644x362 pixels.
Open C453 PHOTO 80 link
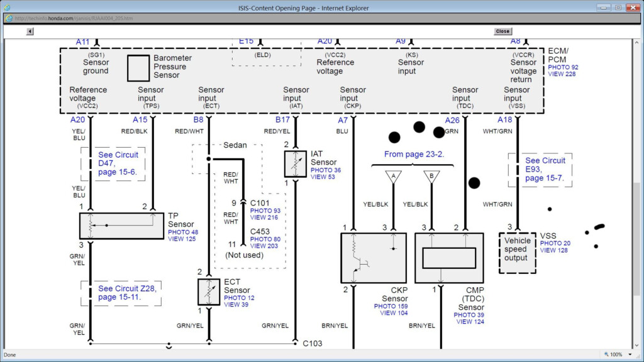[x=265, y=239]
